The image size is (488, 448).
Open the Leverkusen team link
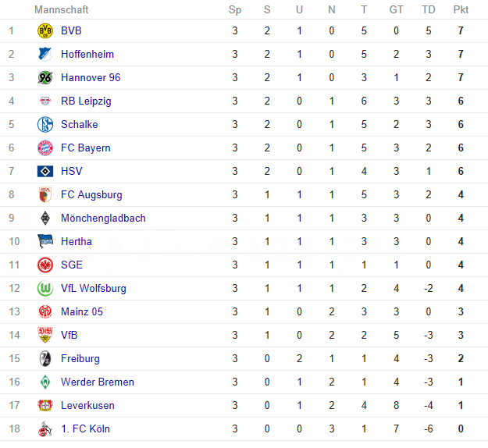coord(87,405)
